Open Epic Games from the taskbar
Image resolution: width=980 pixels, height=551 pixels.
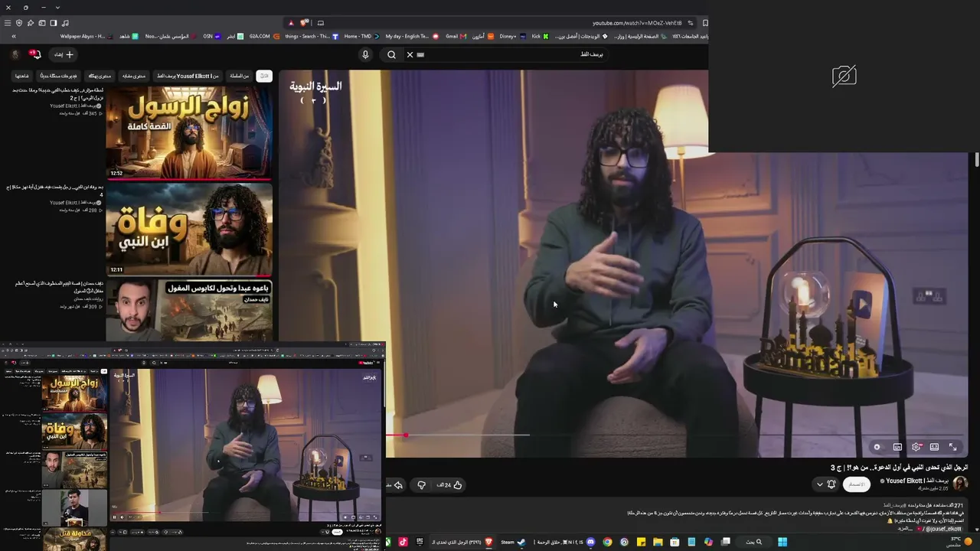click(420, 542)
